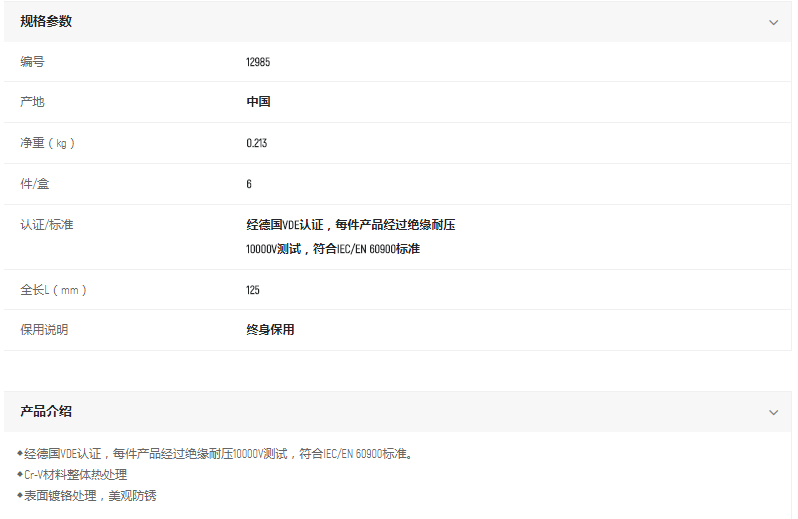Click the 表面镀铬处理 bullet item
This screenshot has height=519, width=798.
[90, 495]
